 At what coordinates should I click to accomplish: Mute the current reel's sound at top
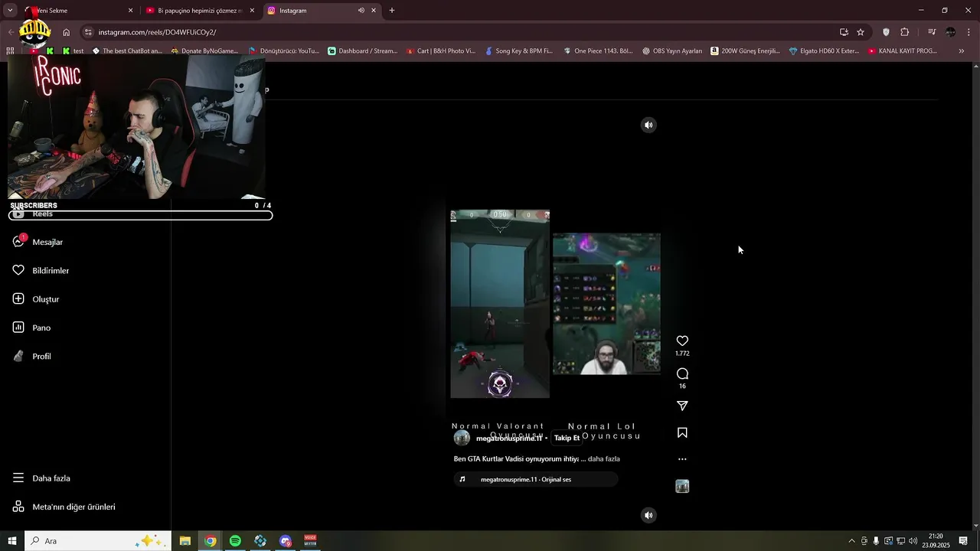648,125
